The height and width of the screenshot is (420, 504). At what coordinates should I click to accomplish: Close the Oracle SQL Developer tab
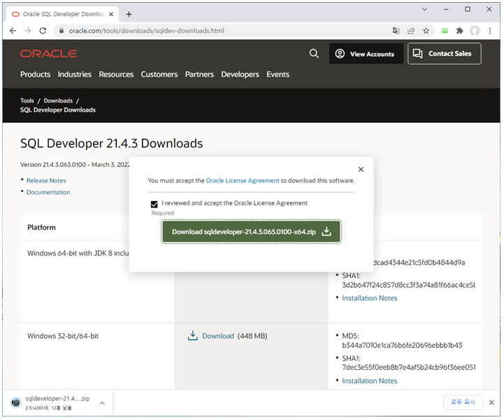111,14
